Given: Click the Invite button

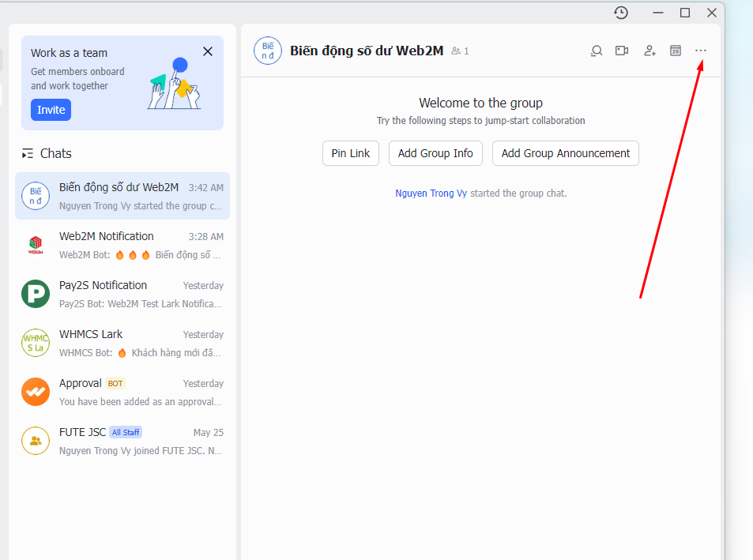Looking at the screenshot, I should (x=51, y=110).
